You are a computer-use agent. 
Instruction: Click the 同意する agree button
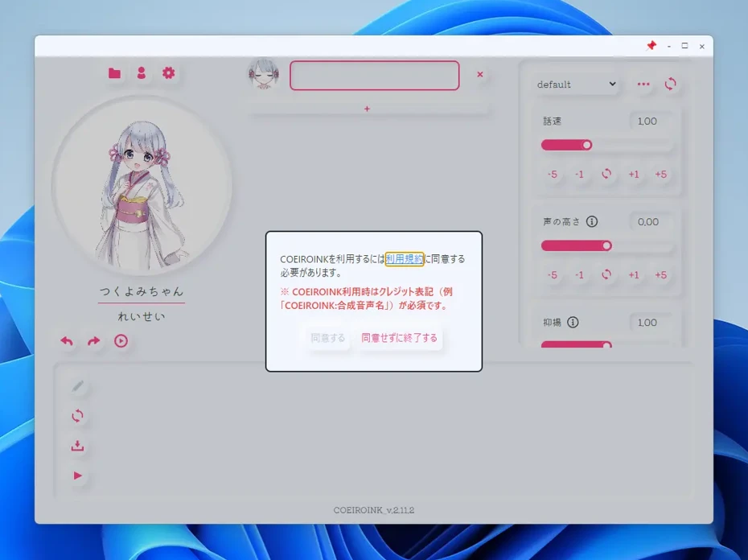(x=327, y=338)
